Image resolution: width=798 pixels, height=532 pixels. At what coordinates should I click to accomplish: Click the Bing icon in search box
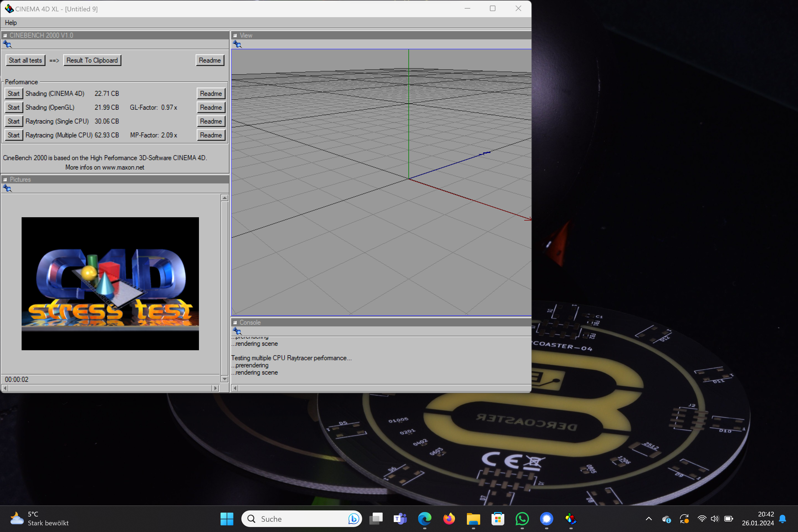point(354,519)
